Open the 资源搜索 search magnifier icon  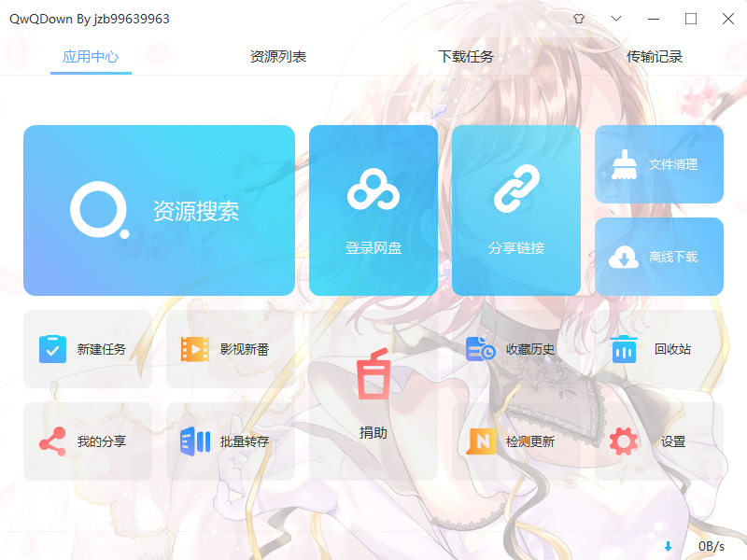point(100,209)
